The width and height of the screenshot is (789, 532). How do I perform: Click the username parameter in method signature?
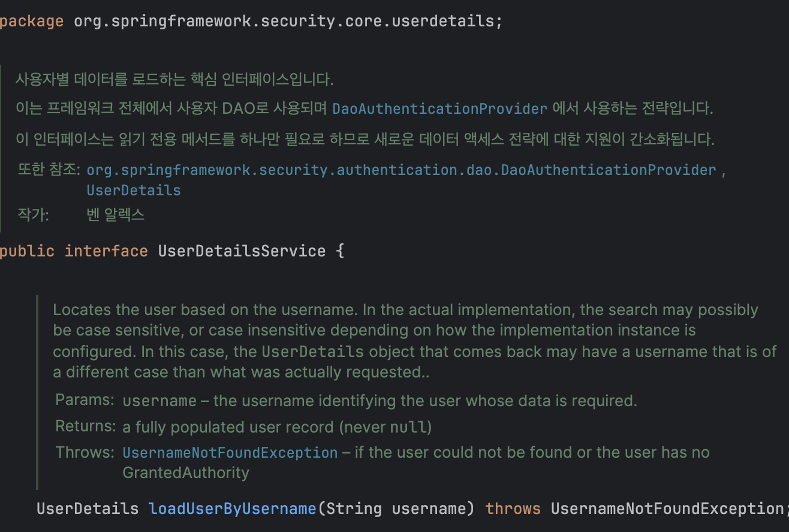[x=429, y=509]
